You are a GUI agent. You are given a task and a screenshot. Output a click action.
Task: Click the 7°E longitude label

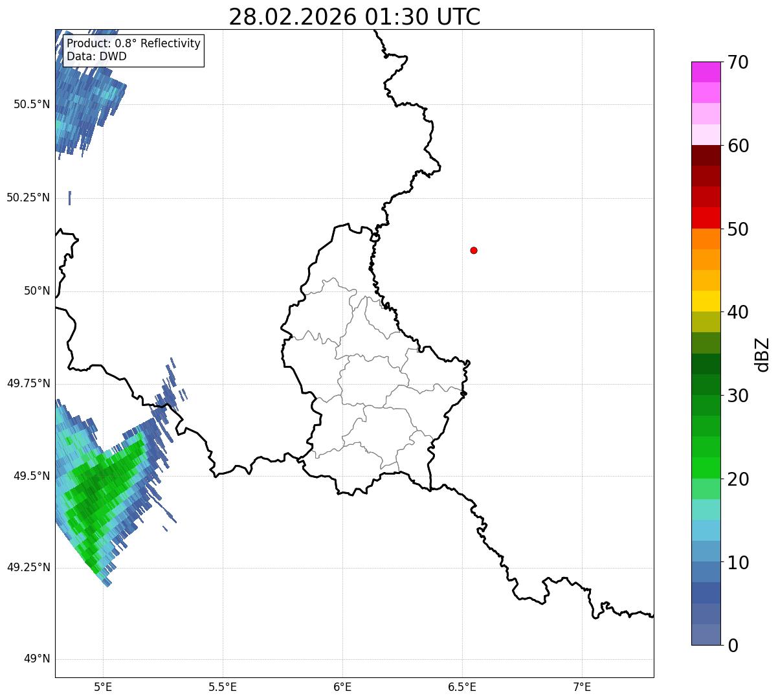(x=582, y=687)
